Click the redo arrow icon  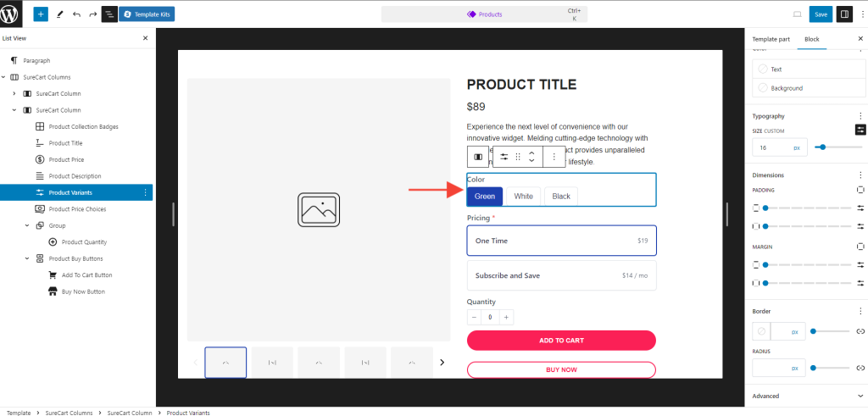click(93, 14)
